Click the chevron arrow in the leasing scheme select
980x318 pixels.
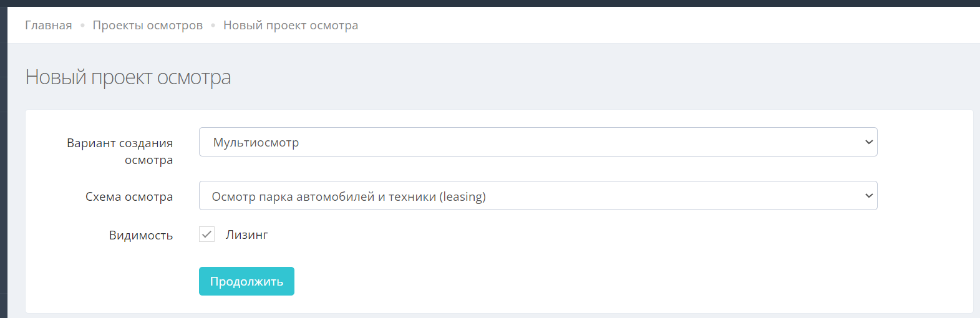point(868,196)
